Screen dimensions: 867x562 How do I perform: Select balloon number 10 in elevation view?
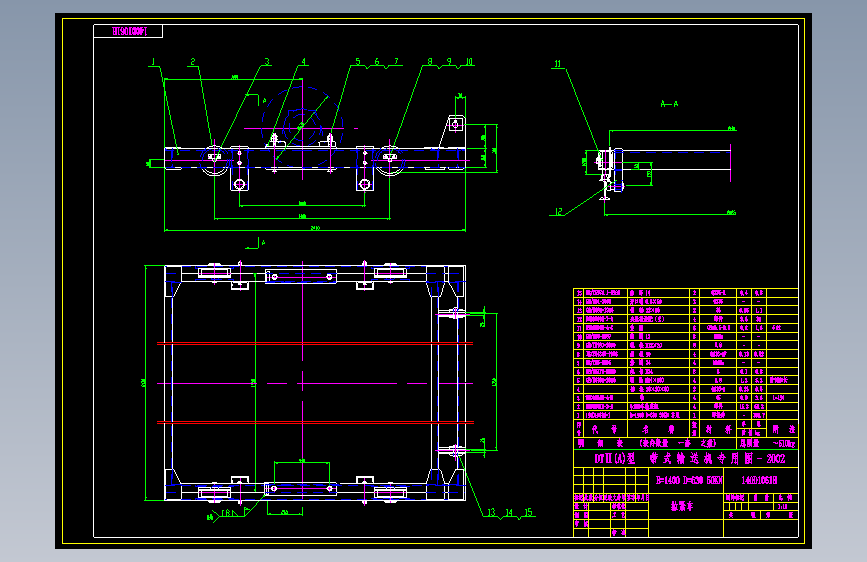tap(469, 62)
